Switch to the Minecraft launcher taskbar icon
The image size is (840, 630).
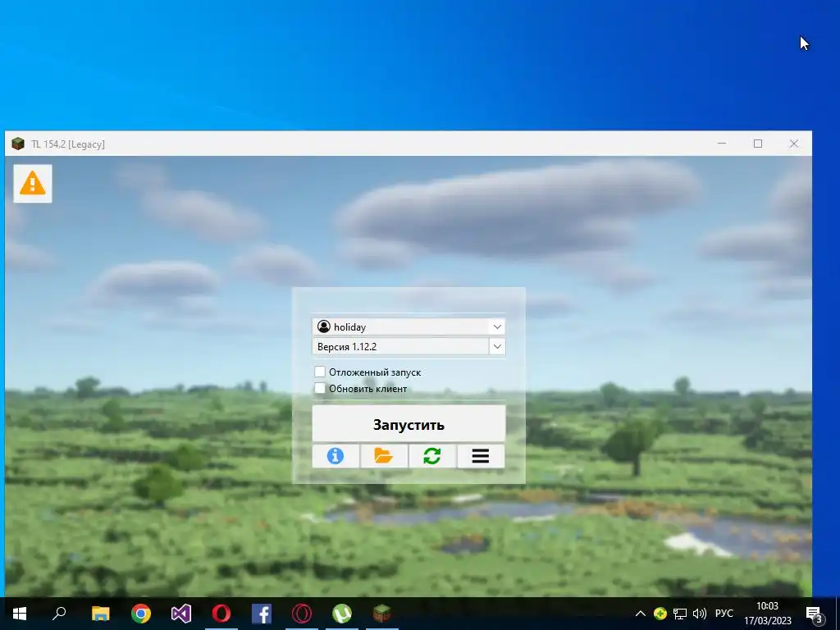coord(382,614)
